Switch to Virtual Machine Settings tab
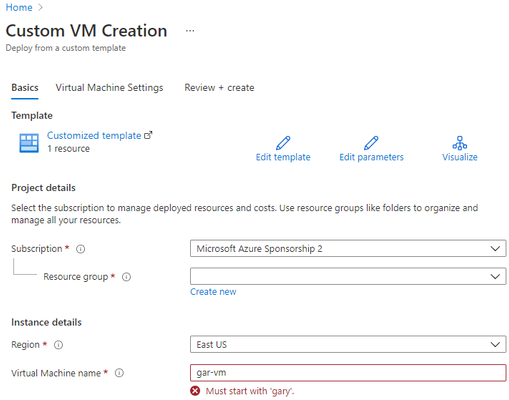 109,88
